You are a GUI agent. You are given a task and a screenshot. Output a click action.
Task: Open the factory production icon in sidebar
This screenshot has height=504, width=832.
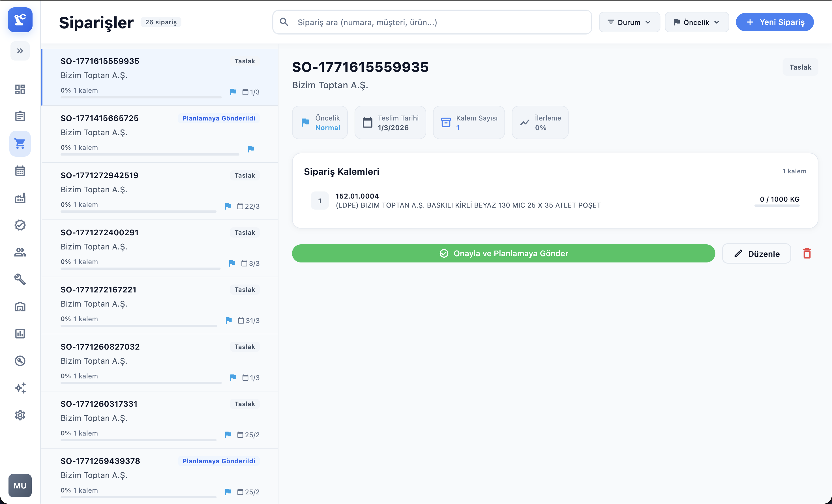pos(20,198)
